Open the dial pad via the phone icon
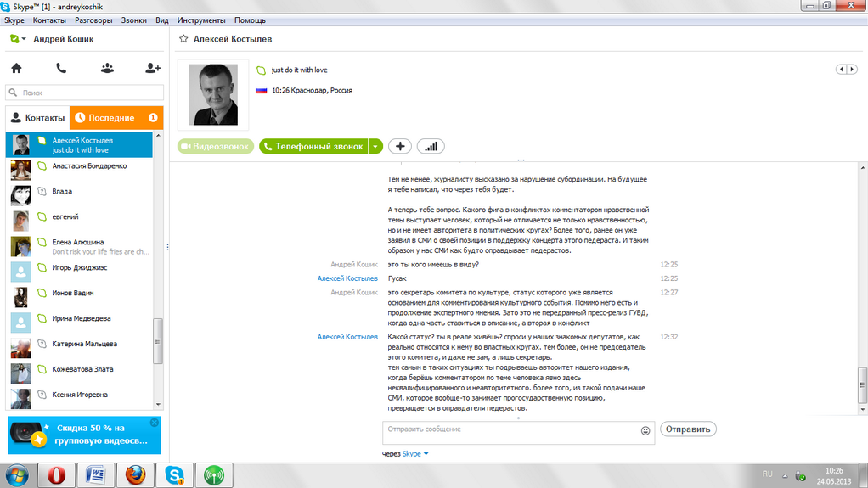 [61, 68]
